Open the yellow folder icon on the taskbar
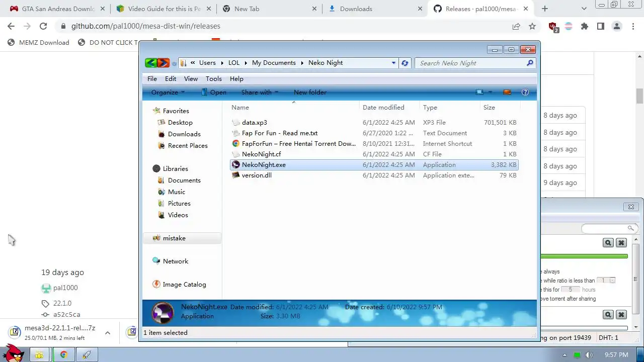 click(39, 354)
